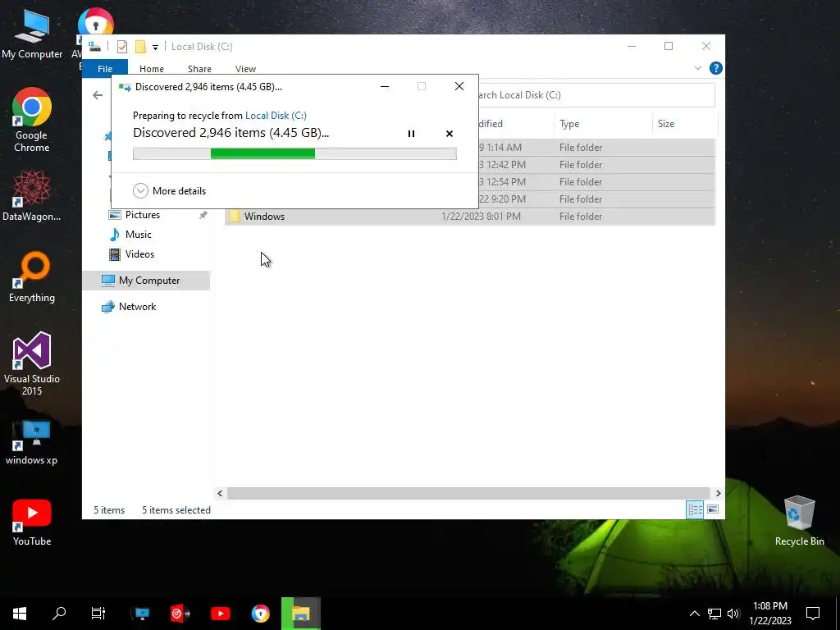The height and width of the screenshot is (630, 840).
Task: Expand More details in progress dialog
Action: (x=169, y=190)
